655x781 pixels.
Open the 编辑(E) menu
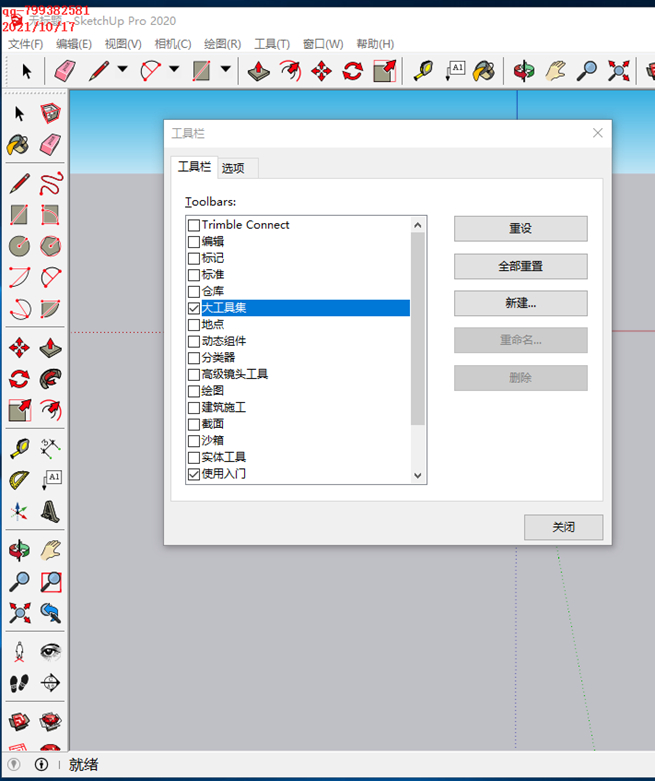74,44
